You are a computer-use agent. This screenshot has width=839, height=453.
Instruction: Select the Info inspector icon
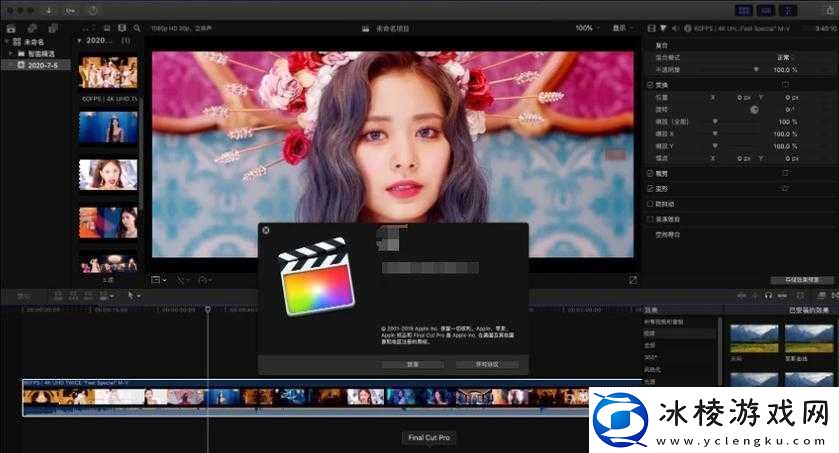688,28
